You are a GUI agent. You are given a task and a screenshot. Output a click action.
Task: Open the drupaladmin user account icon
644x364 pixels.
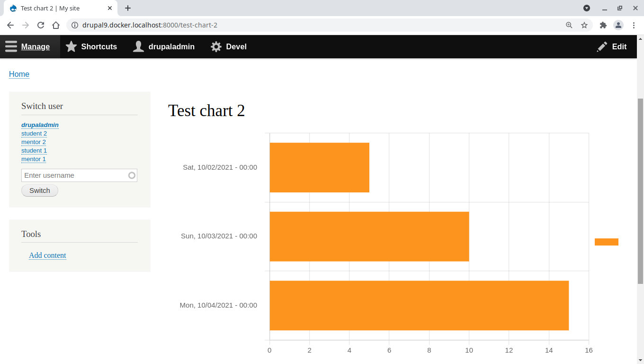point(138,46)
